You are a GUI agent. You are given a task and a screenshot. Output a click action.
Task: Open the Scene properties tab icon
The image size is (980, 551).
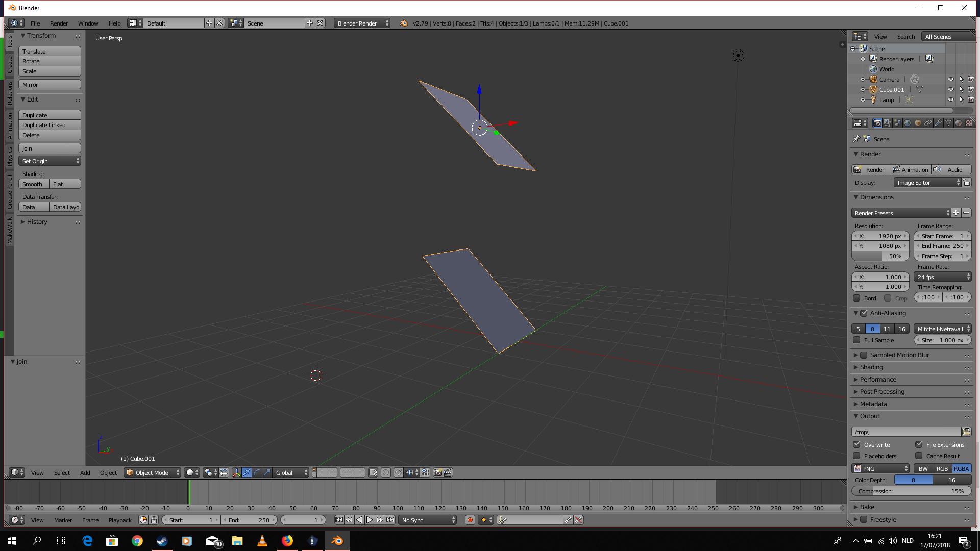click(x=897, y=123)
